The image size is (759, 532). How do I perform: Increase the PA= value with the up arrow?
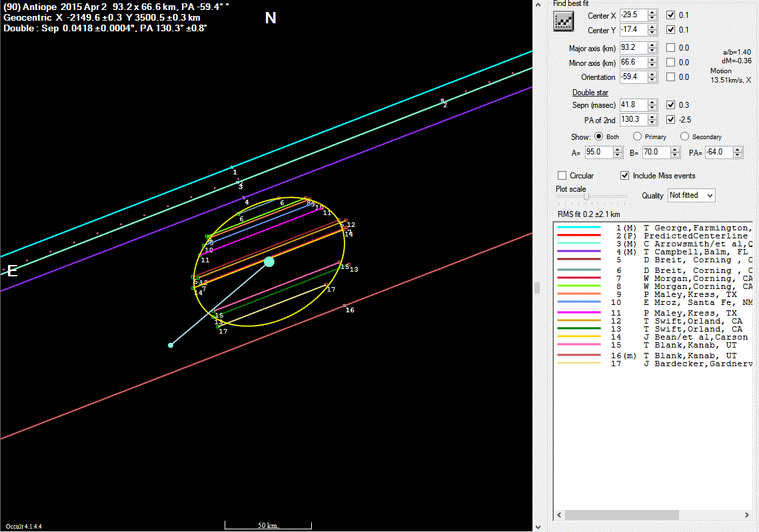pyautogui.click(x=738, y=149)
